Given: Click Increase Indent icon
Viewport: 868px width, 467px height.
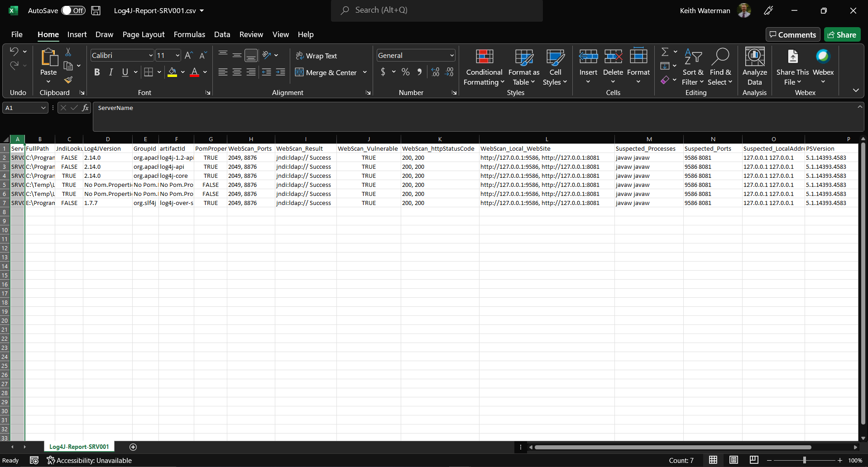Looking at the screenshot, I should point(281,72).
